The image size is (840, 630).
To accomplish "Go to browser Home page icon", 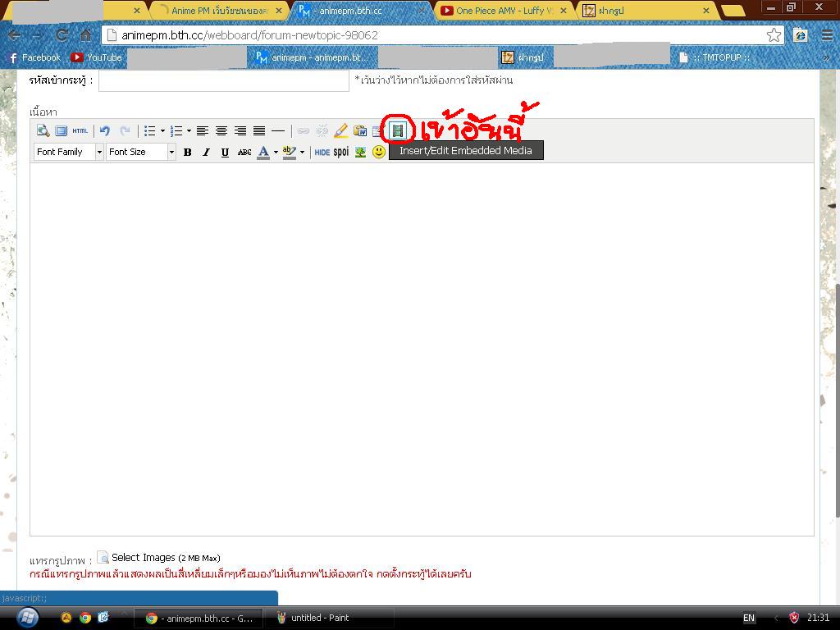I will point(85,35).
